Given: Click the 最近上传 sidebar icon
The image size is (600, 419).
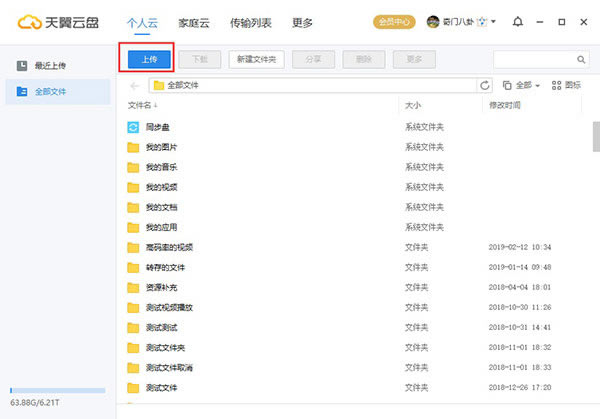Looking at the screenshot, I should [x=22, y=65].
